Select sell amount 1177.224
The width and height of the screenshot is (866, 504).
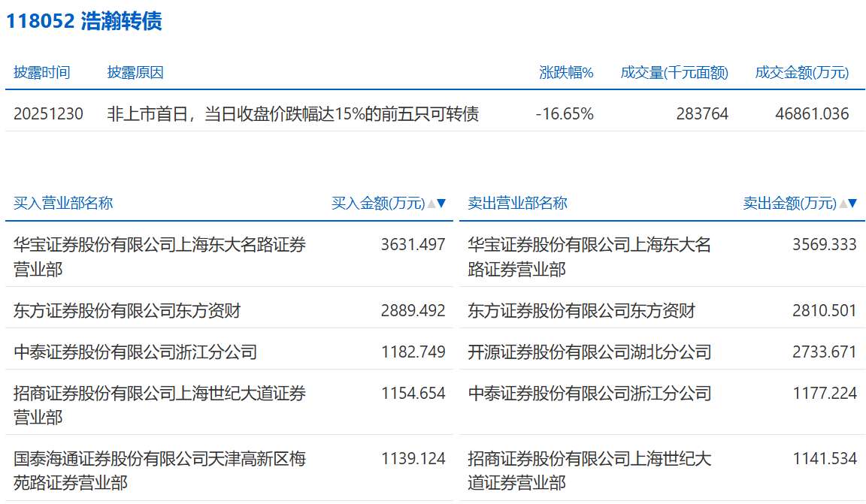click(825, 393)
